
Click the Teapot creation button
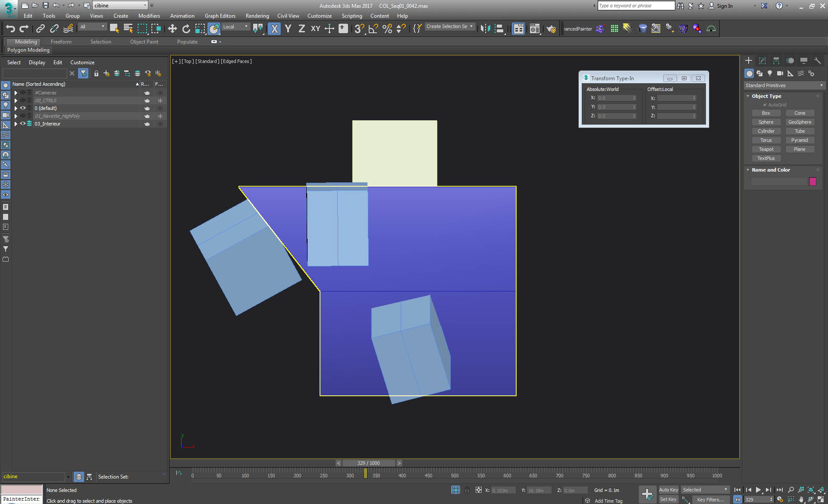(766, 149)
